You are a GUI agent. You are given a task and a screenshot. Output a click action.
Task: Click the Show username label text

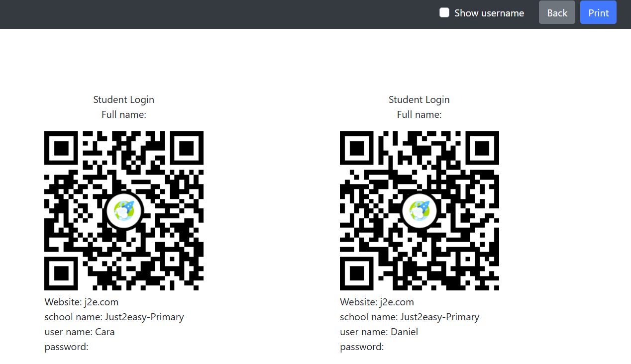[x=489, y=13]
